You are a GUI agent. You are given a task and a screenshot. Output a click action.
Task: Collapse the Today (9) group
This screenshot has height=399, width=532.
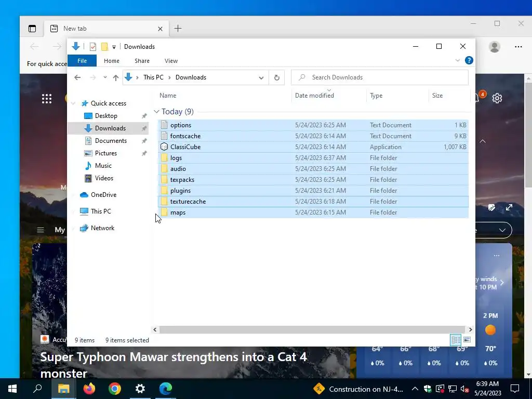(156, 112)
